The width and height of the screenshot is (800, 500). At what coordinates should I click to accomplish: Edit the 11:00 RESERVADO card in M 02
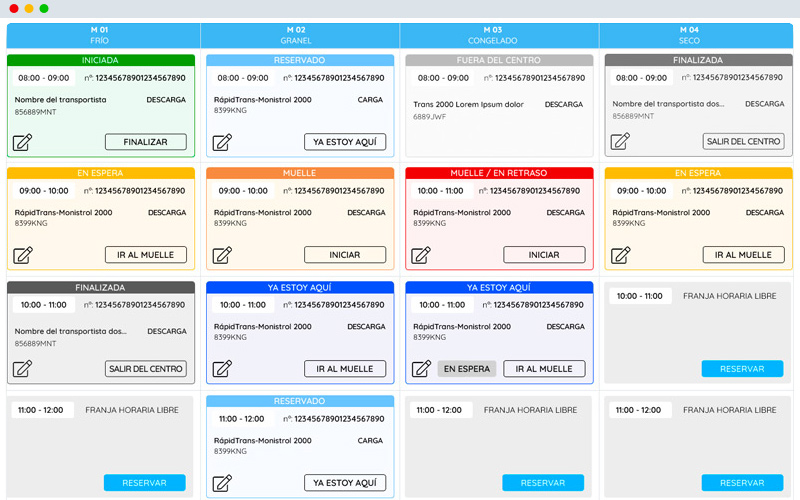point(222,483)
